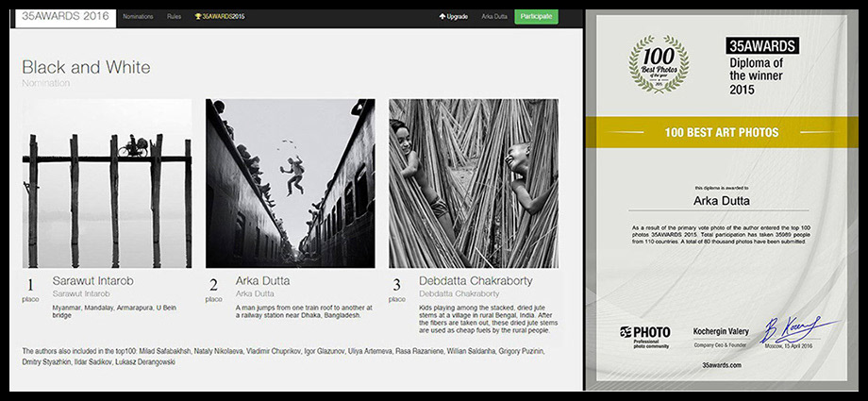Open the Upgrade link
The image size is (868, 401).
(x=457, y=17)
